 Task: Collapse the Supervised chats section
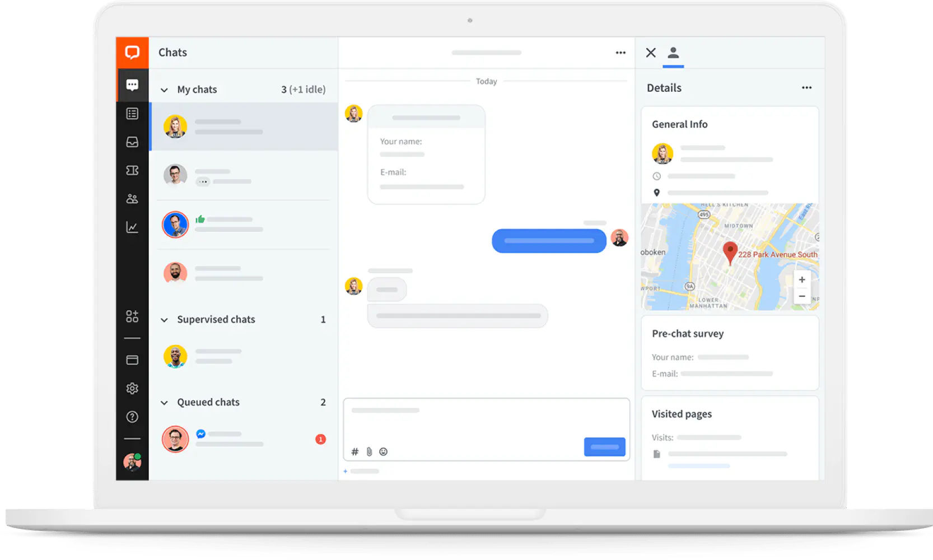164,320
